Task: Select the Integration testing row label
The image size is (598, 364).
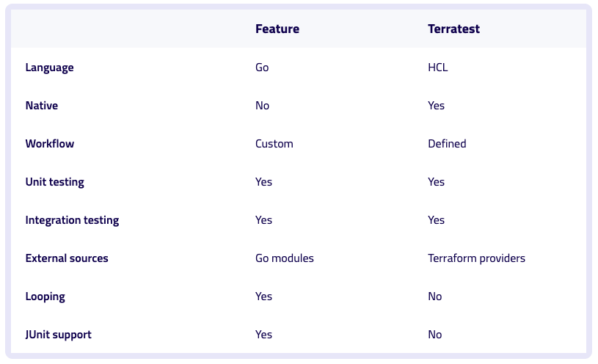Action: (72, 220)
